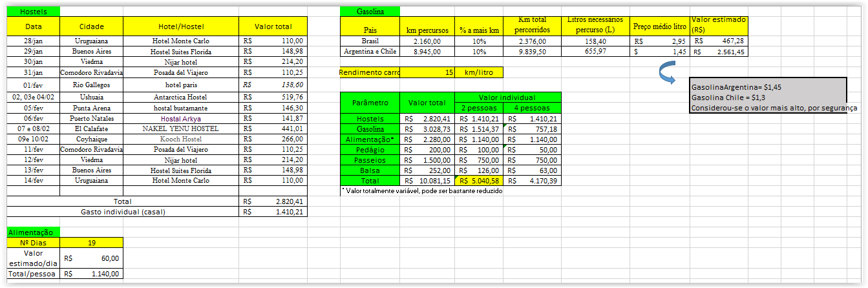868x288 pixels.
Task: Click the yellow-highlighted 5.040,58 total cell
Action: [479, 181]
